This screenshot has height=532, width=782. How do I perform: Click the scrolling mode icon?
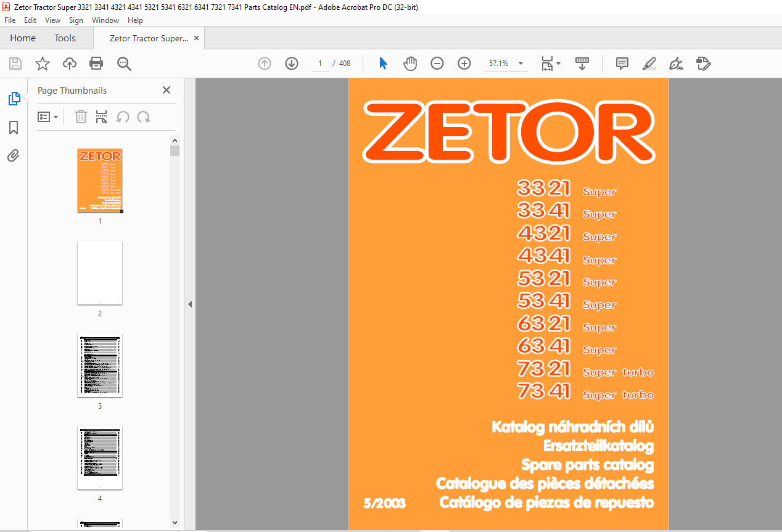tap(582, 63)
